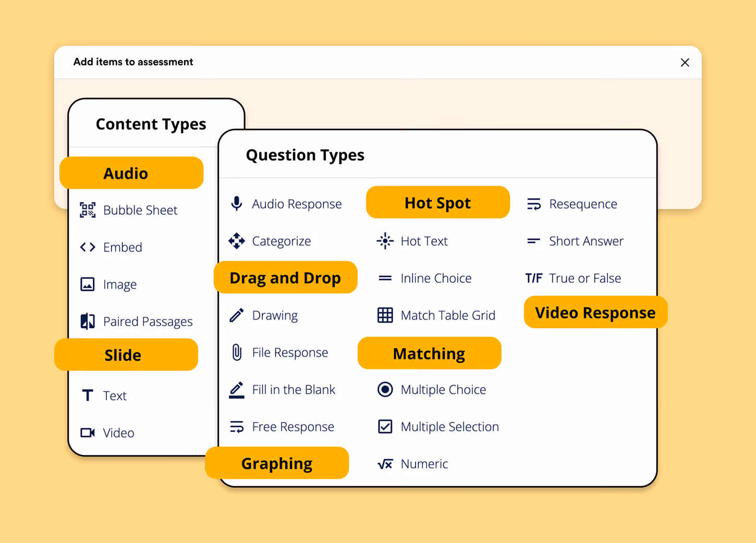Choose the Hot Spot question type
The width and height of the screenshot is (756, 543).
[x=438, y=202]
